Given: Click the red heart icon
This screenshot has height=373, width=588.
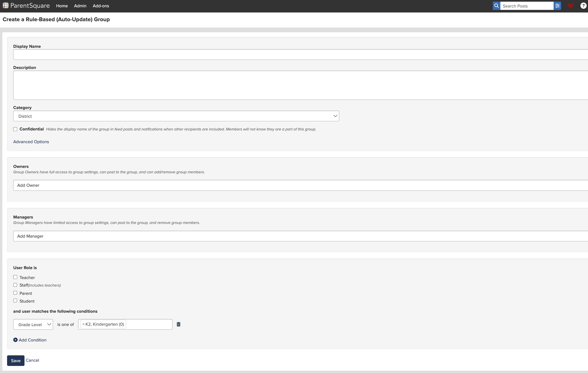Looking at the screenshot, I should (570, 6).
